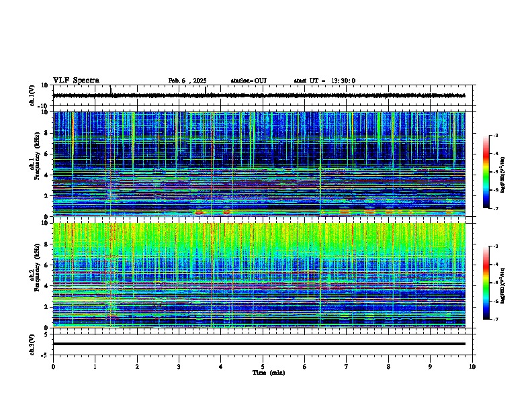Click the 6 kHz tick on ch.2 frequency axis

point(46,265)
